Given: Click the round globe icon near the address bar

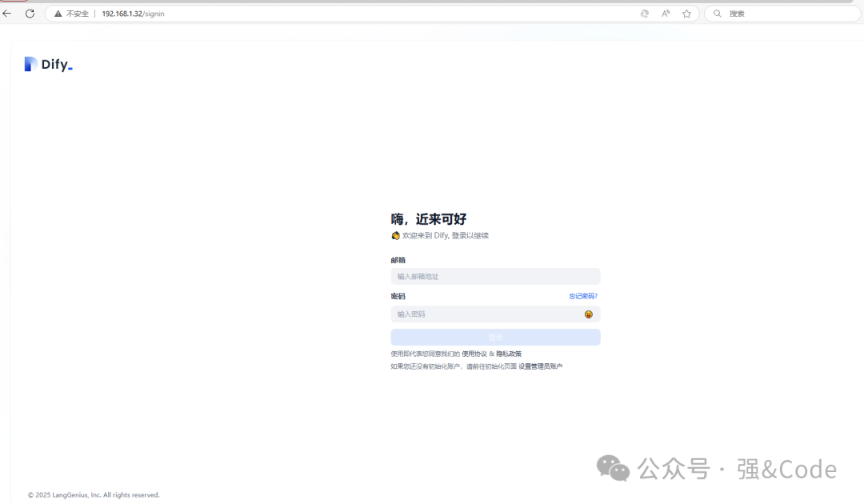Looking at the screenshot, I should [x=645, y=14].
